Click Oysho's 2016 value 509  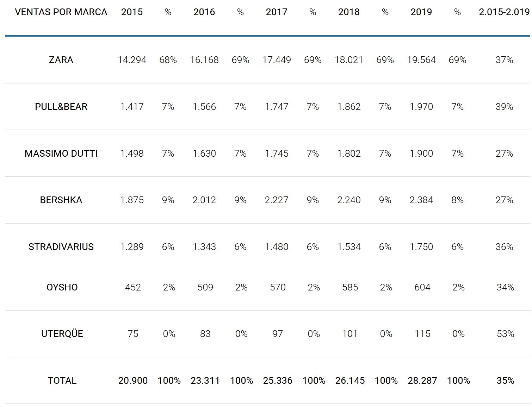point(205,287)
